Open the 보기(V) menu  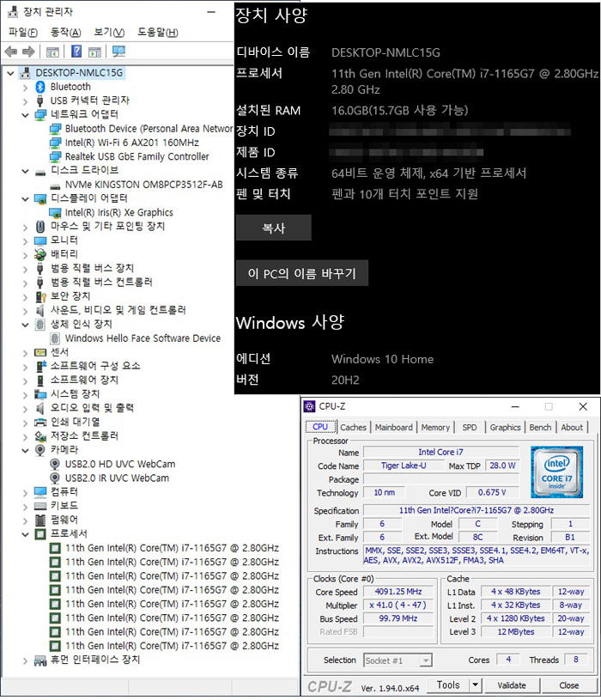[107, 33]
